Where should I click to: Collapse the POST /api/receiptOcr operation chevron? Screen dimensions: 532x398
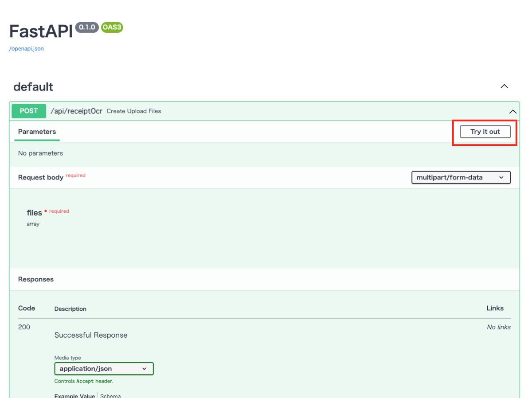pos(512,111)
